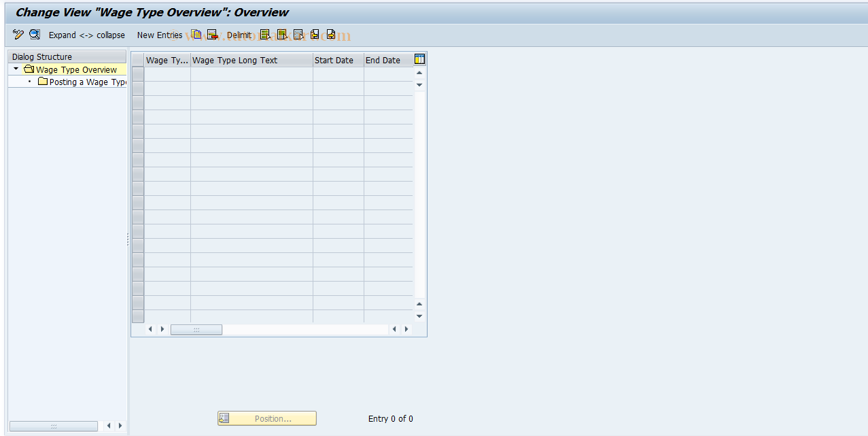Click Dialog Structure scroll-right arrow
Image resolution: width=868 pixels, height=436 pixels.
pos(120,426)
